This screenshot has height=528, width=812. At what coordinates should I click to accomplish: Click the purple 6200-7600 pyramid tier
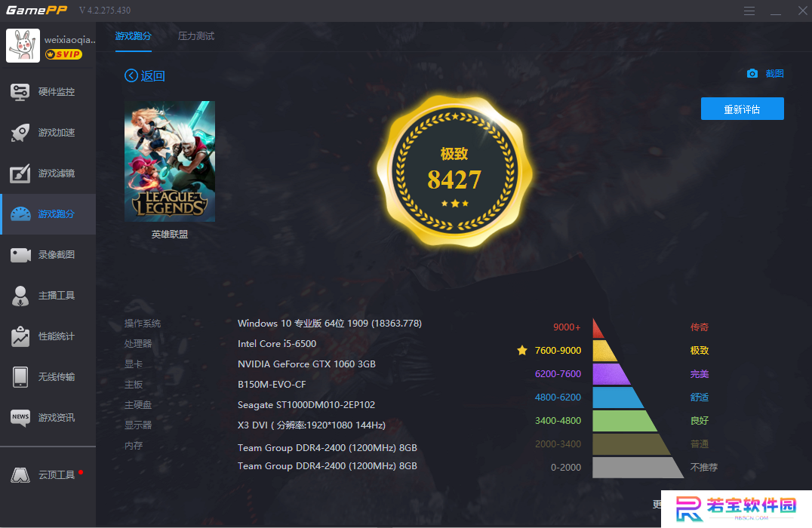click(611, 373)
